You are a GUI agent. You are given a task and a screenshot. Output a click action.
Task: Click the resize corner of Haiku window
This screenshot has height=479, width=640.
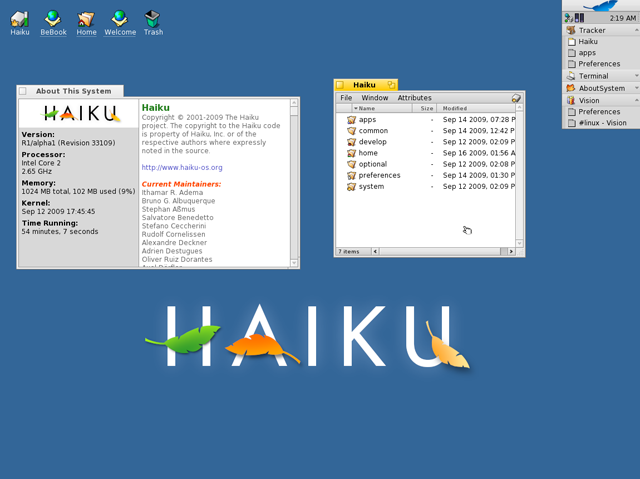pos(520,252)
